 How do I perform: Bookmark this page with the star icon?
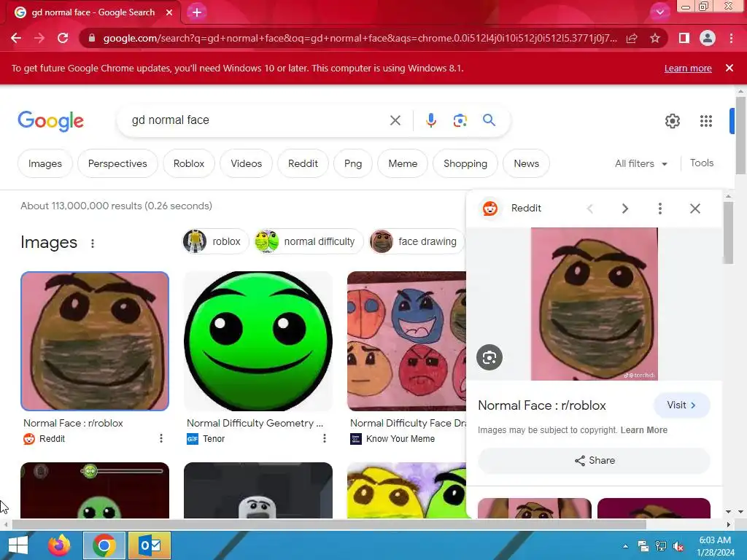point(655,38)
